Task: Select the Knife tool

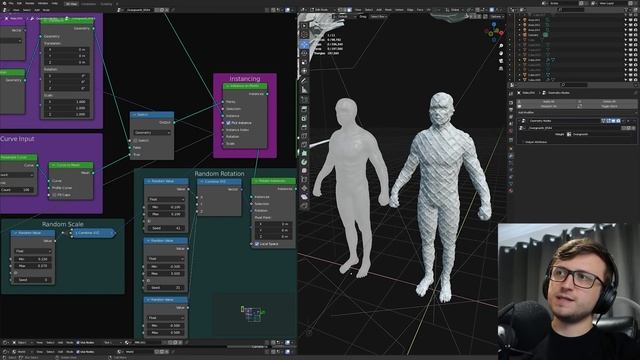Action: click(304, 144)
